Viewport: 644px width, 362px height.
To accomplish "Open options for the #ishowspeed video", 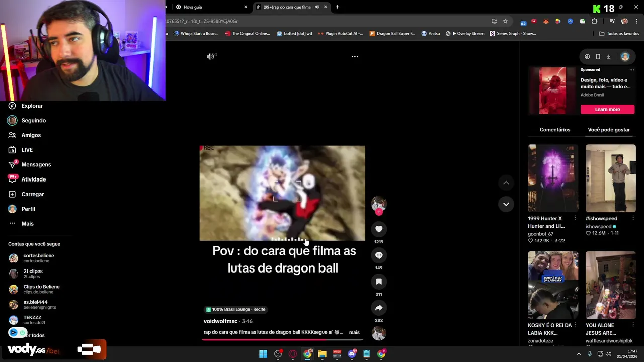I will (x=633, y=218).
